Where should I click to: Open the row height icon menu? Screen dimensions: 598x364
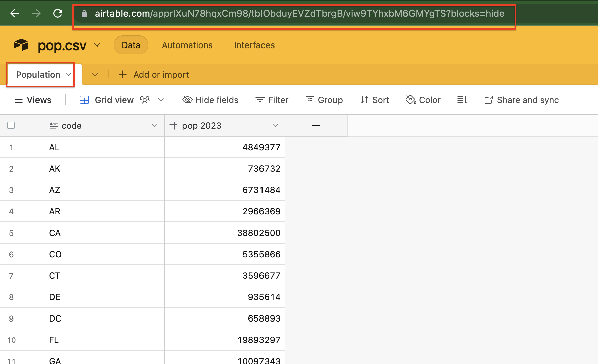click(x=462, y=100)
